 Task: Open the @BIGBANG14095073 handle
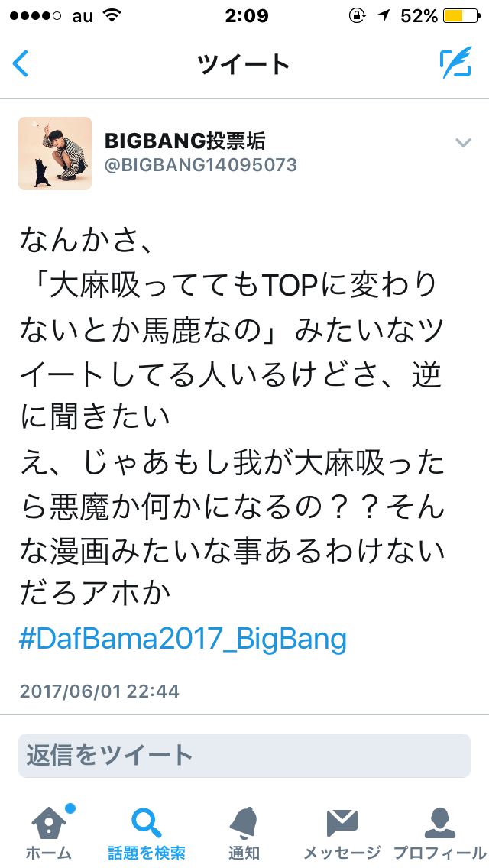point(200,165)
